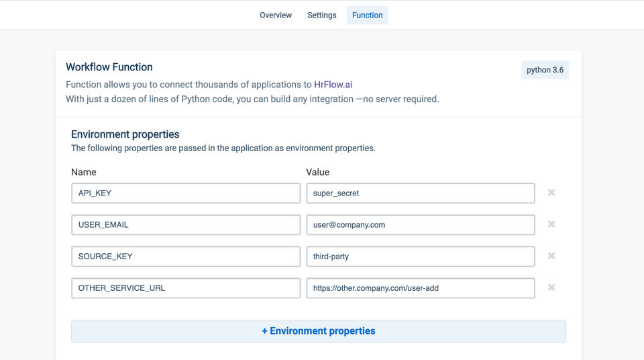Image resolution: width=644 pixels, height=360 pixels.
Task: Edit the https://other.company.com/user-add value field
Action: tap(421, 288)
